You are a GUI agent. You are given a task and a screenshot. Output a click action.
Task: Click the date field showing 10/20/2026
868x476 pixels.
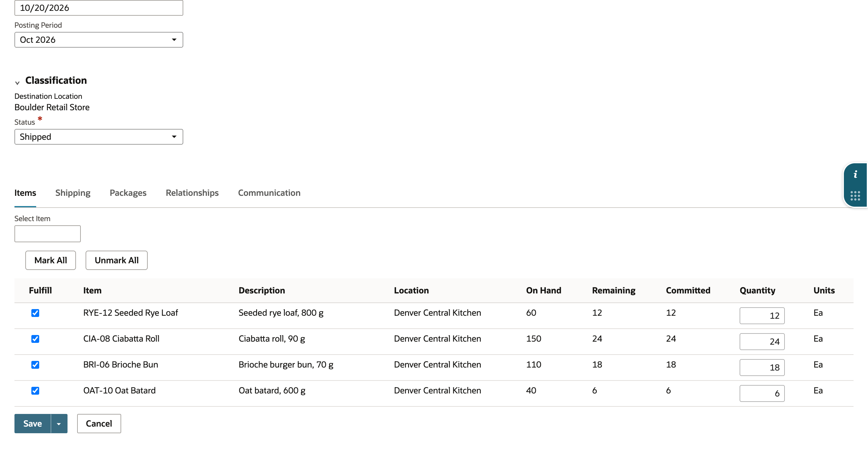click(99, 8)
